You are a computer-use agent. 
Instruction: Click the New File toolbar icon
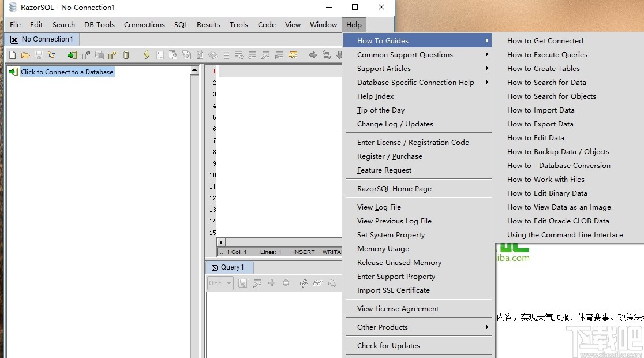tap(12, 55)
